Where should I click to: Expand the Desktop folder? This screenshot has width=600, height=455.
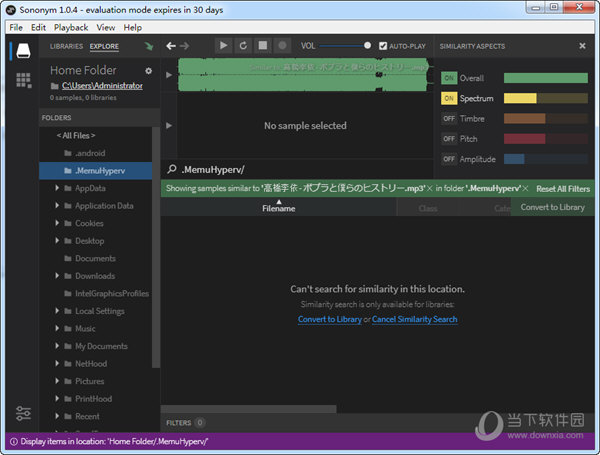click(57, 241)
